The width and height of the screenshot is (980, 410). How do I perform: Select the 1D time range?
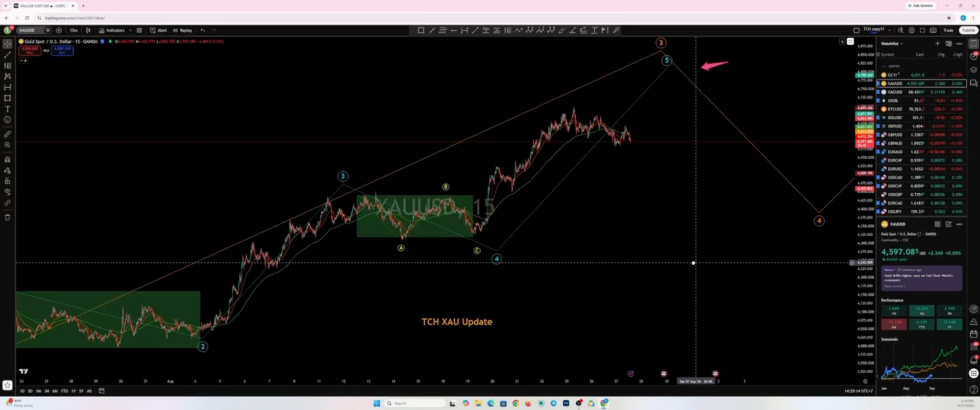pyautogui.click(x=22, y=391)
